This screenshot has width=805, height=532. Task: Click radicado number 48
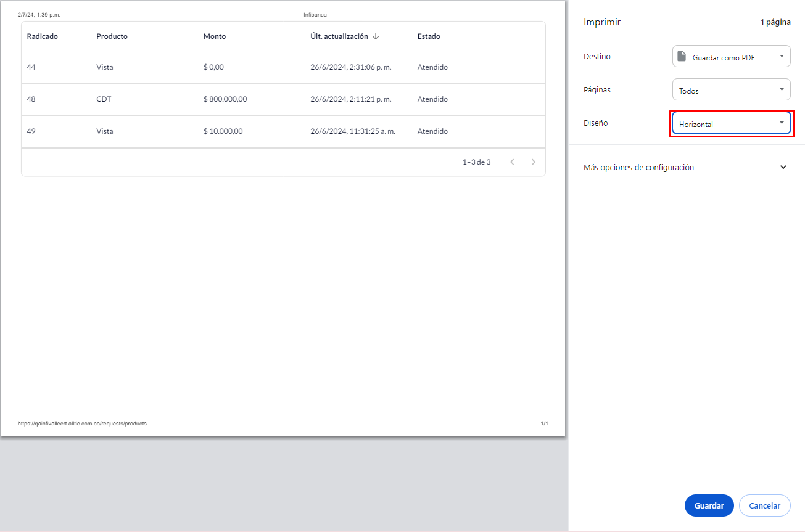coord(31,99)
